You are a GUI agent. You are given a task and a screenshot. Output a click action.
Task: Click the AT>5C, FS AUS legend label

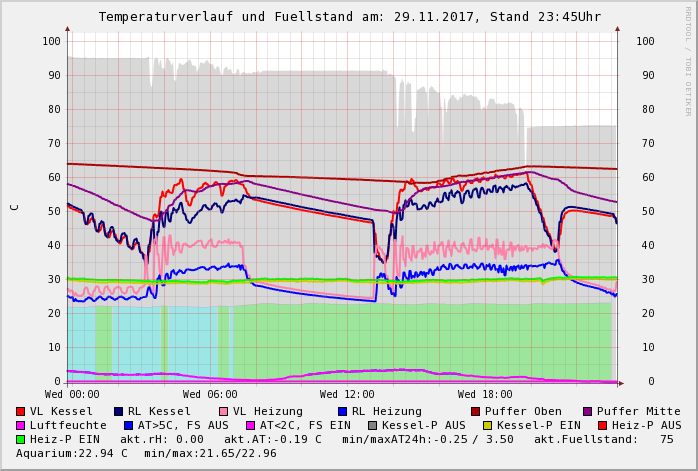(x=183, y=425)
